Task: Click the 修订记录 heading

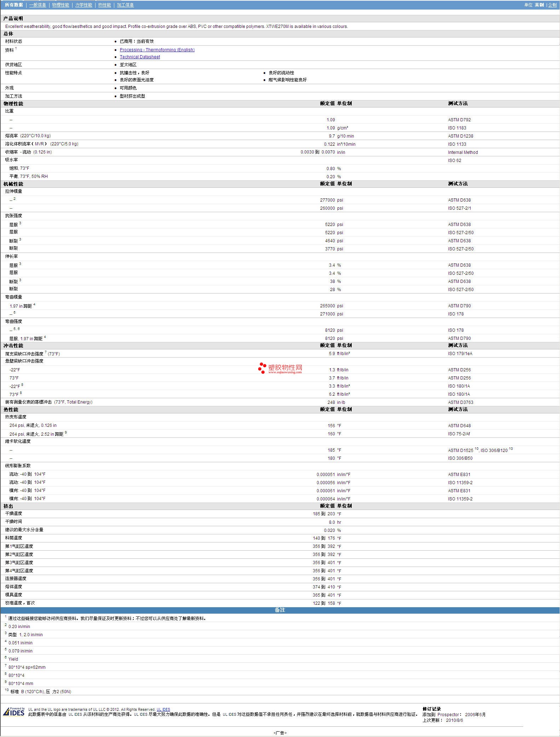Action: tap(432, 709)
